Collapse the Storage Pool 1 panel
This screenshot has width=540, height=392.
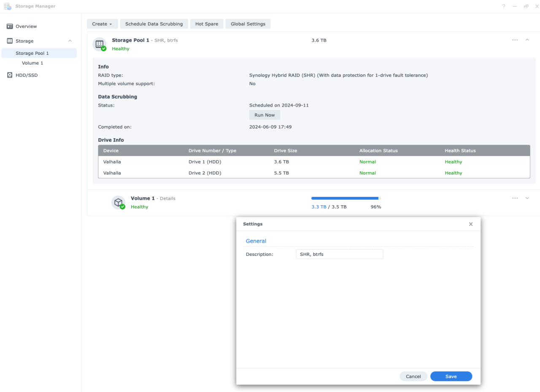(x=527, y=40)
